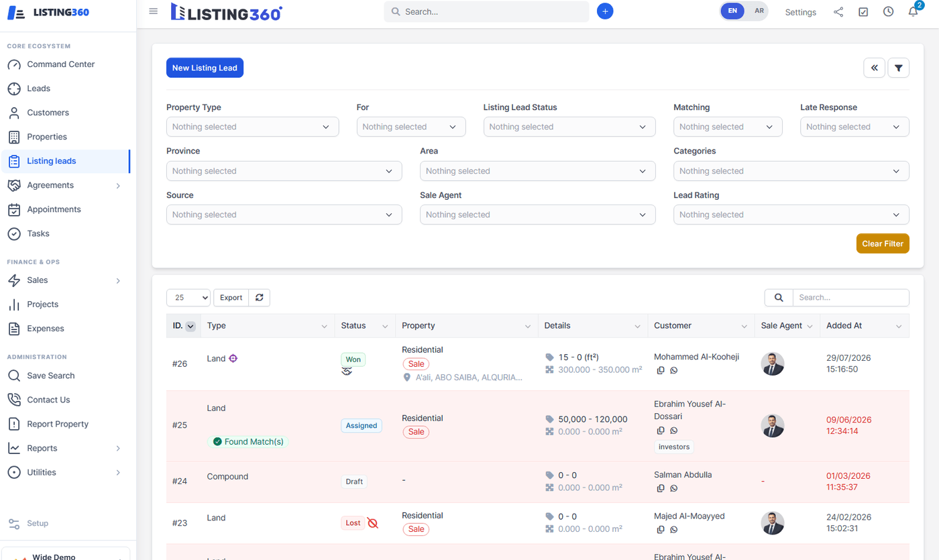Open the checklist tasks icon in top bar
Image resolution: width=939 pixels, height=560 pixels.
(863, 11)
